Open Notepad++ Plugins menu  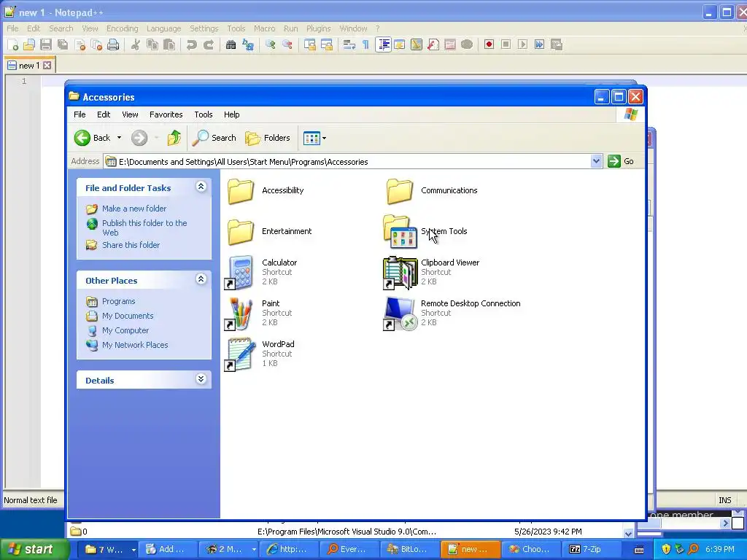tap(318, 28)
